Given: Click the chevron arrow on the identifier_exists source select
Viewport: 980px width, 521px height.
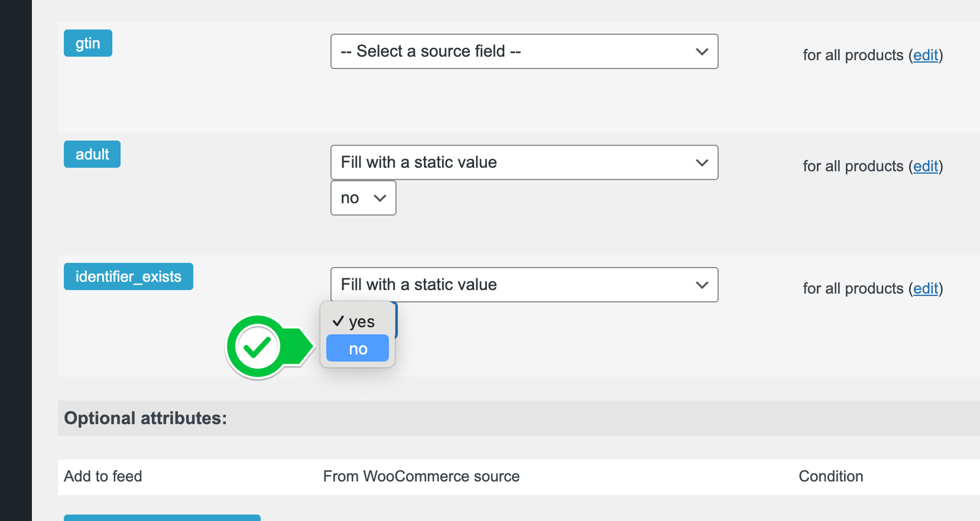Looking at the screenshot, I should 702,285.
